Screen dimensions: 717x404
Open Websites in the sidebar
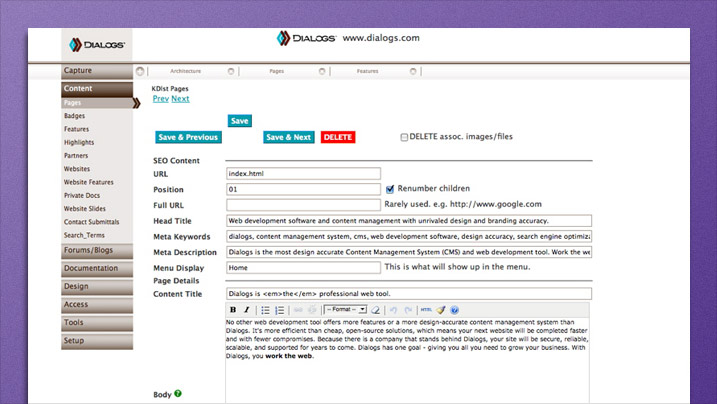coord(77,169)
